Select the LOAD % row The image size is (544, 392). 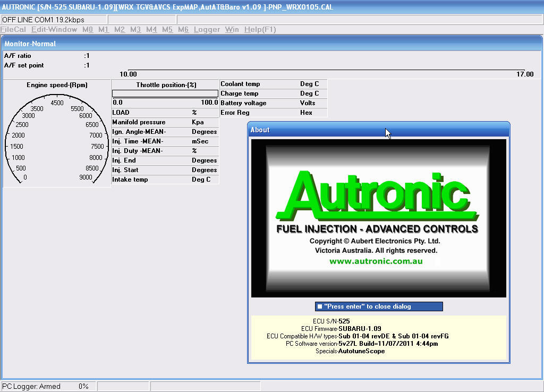(165, 113)
